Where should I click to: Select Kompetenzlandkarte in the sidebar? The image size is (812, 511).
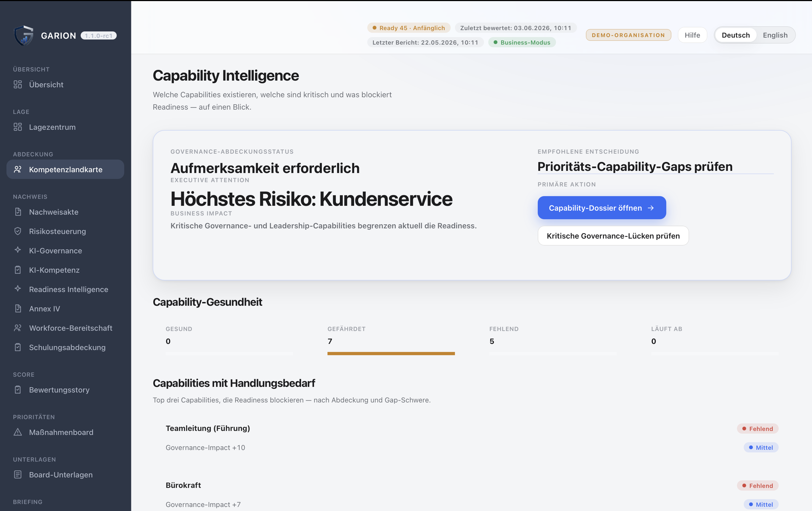(65, 170)
